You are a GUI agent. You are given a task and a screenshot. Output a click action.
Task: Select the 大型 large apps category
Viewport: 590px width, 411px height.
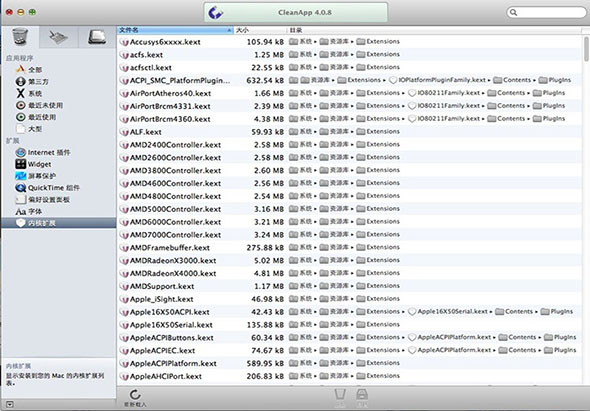(x=29, y=129)
